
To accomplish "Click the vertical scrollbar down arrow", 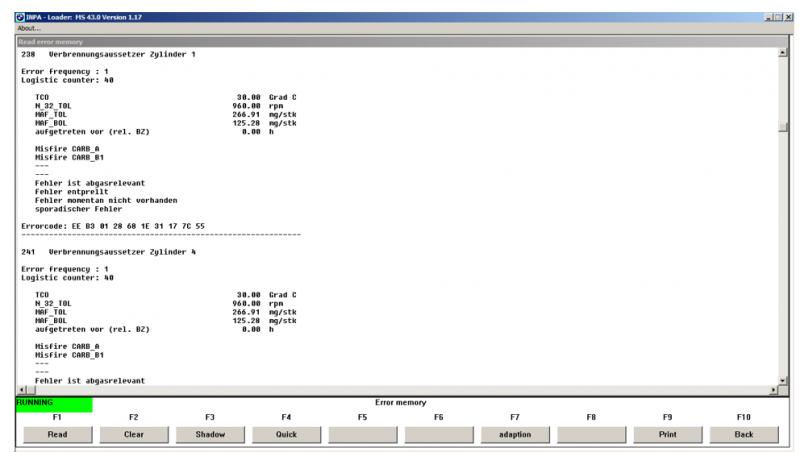I will [783, 381].
